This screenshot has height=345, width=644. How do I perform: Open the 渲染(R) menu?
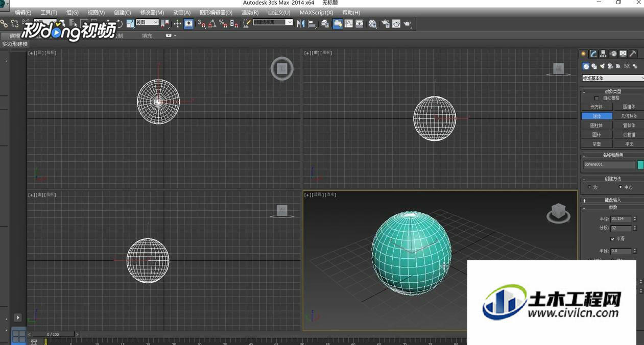tap(250, 12)
